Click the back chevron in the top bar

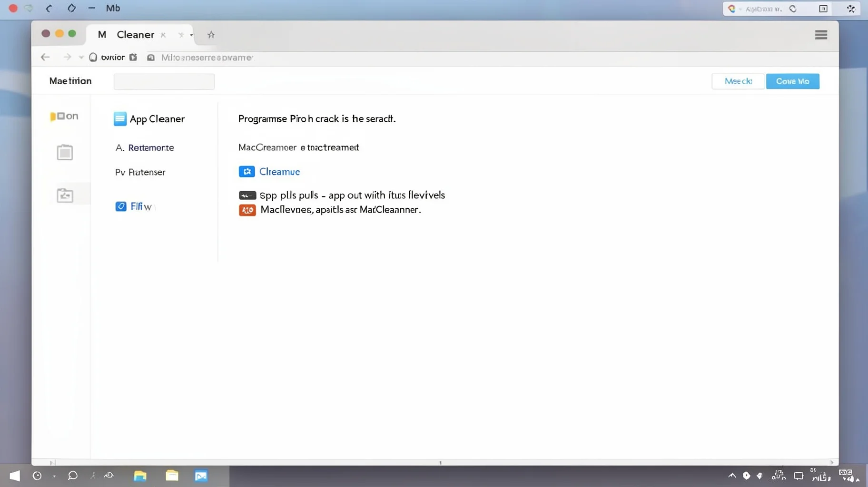pos(49,8)
